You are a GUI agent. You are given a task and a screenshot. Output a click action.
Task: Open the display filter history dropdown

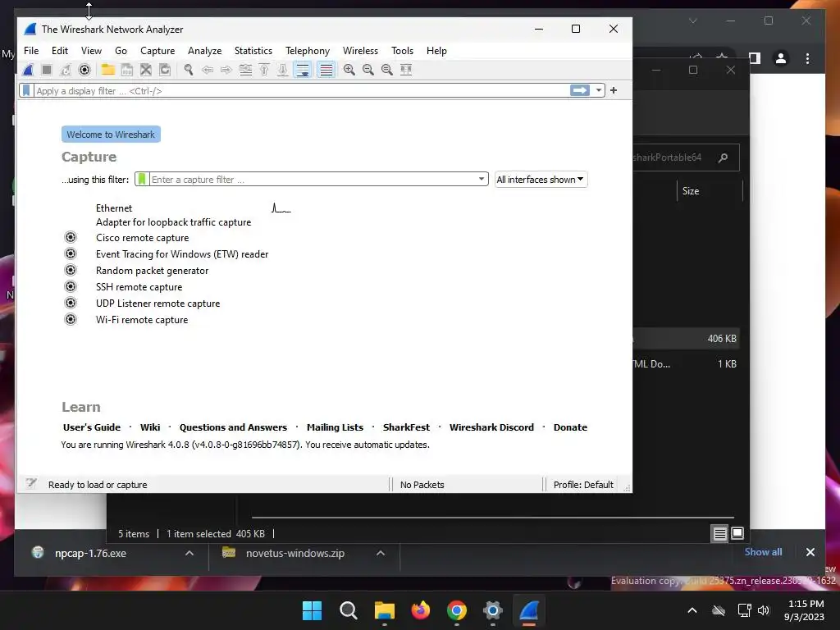[598, 90]
